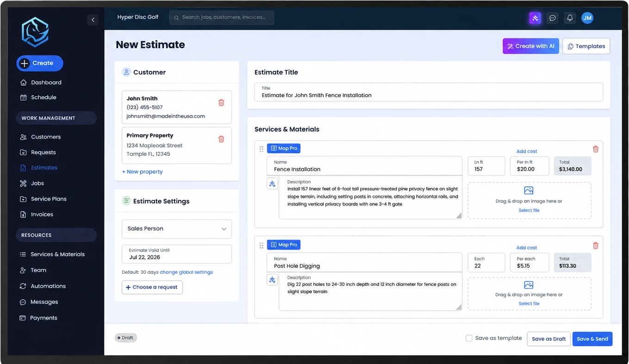Remove the Post Hole Digging line item
The width and height of the screenshot is (629, 364).
coord(596,246)
